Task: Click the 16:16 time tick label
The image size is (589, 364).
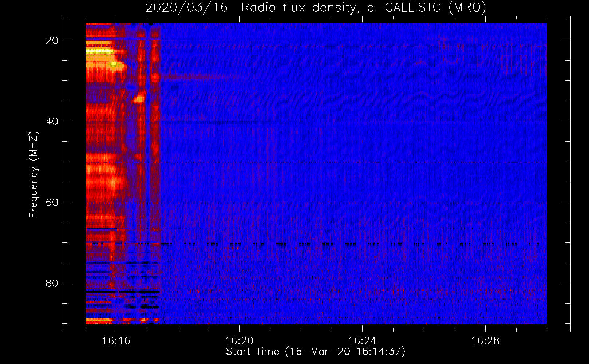Action: (116, 341)
